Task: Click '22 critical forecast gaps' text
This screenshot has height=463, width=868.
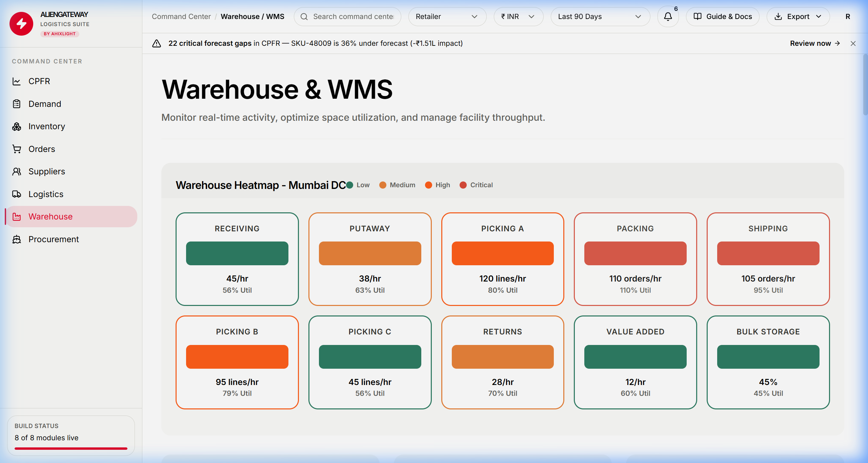Action: (x=210, y=43)
